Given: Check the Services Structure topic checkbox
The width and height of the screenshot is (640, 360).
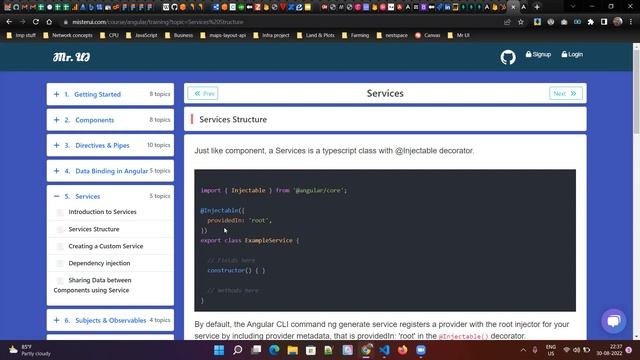Looking at the screenshot, I should pos(60,229).
